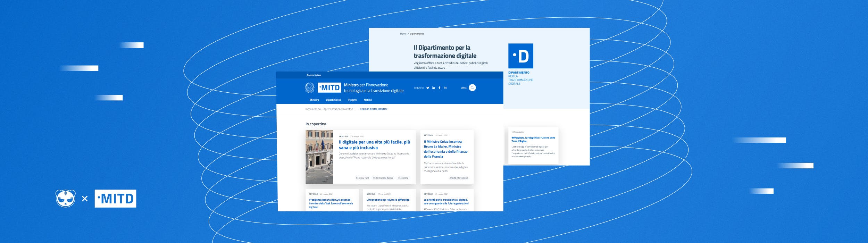The width and height of the screenshot is (868, 243).
Task: Click the round search magnifier button
Action: click(472, 88)
